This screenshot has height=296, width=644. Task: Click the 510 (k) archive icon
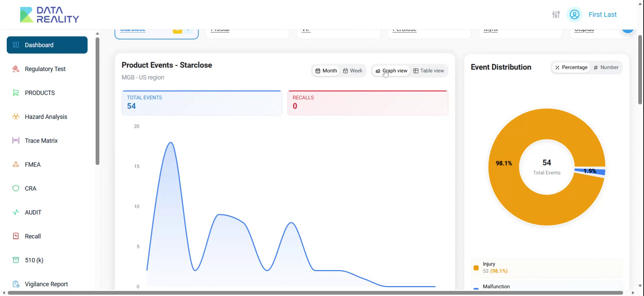coord(16,260)
